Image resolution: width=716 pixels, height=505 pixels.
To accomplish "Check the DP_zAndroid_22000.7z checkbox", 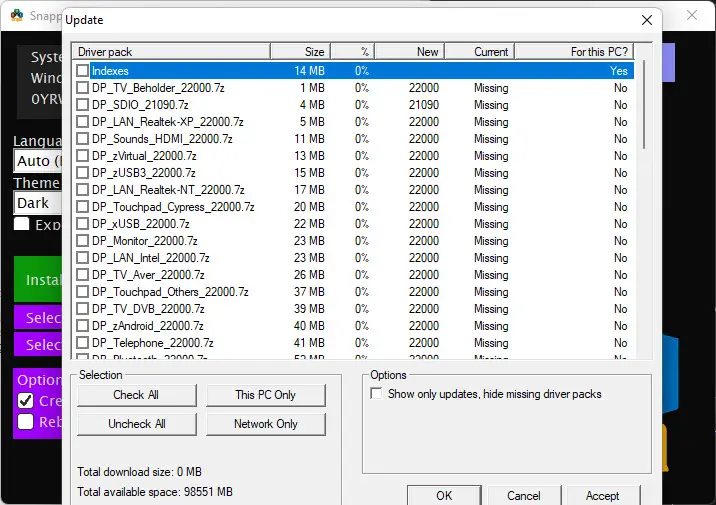I will 83,326.
